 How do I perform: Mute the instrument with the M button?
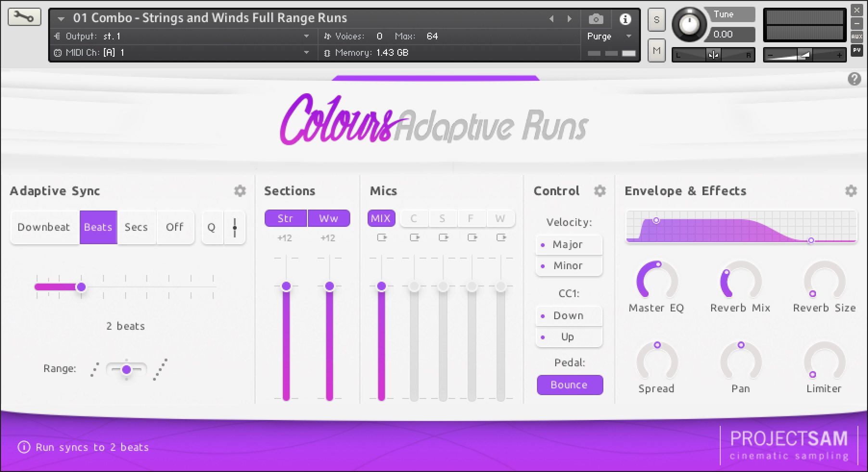(656, 50)
